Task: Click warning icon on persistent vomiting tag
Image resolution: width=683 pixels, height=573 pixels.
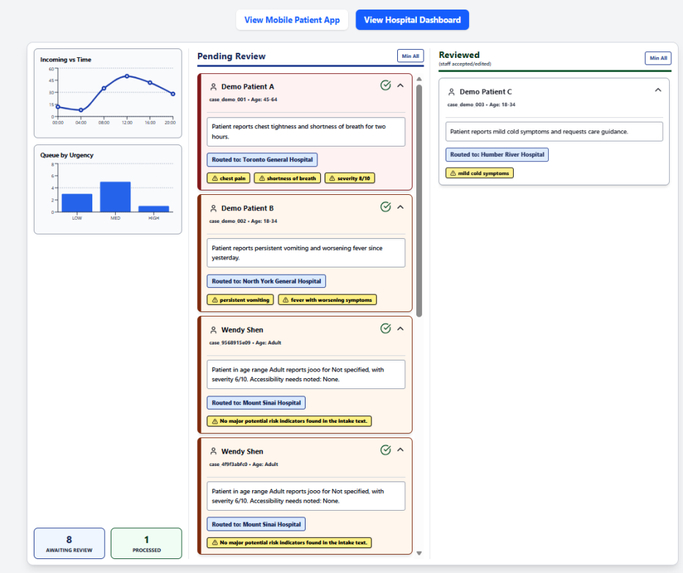Action: pyautogui.click(x=214, y=300)
